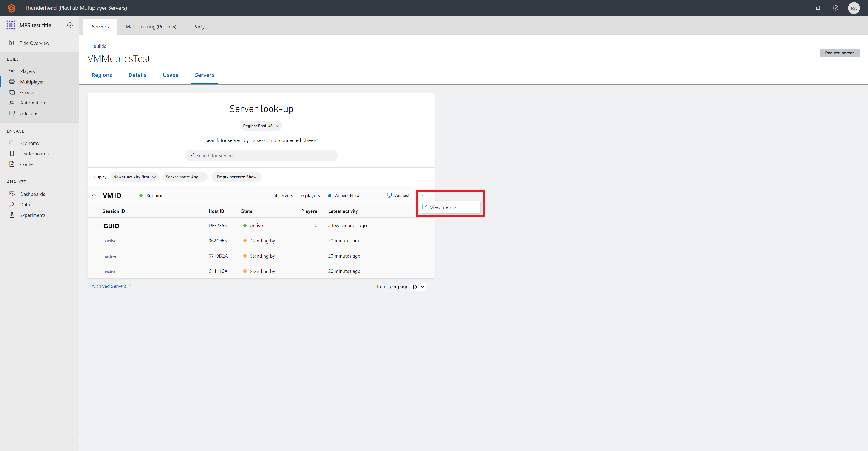Switch to Matchmaking (Preview) tab
868x451 pixels.
[x=151, y=27]
